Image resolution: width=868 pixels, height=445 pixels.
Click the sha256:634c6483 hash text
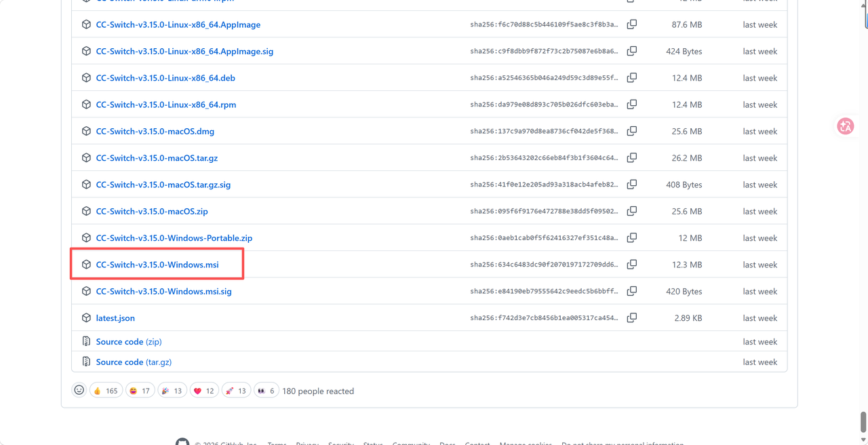coord(544,265)
